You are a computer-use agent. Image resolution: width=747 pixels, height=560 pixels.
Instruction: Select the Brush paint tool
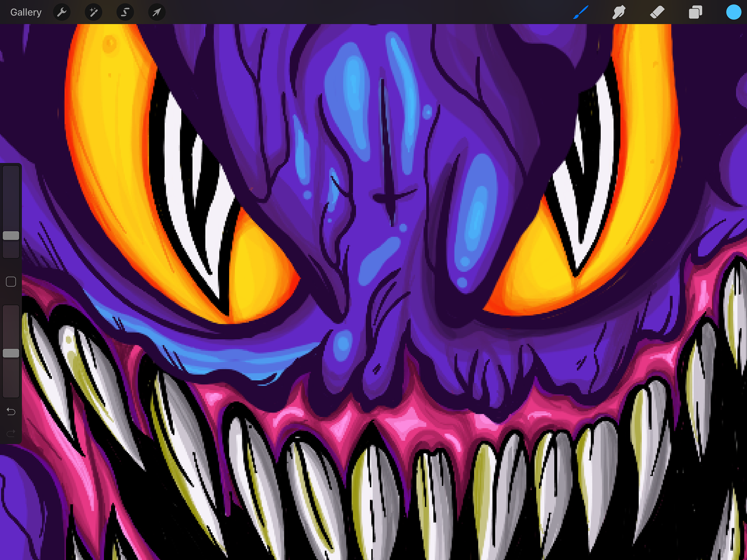pos(580,12)
